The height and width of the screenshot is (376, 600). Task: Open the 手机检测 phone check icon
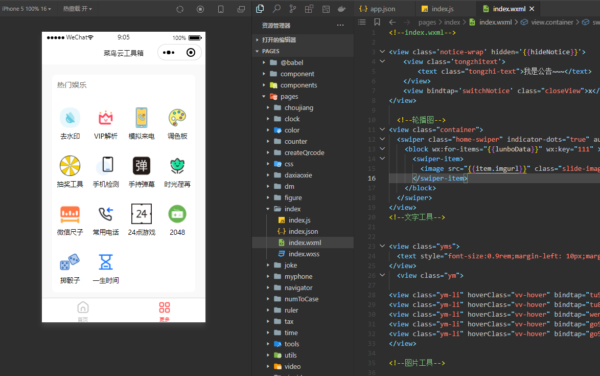click(107, 165)
